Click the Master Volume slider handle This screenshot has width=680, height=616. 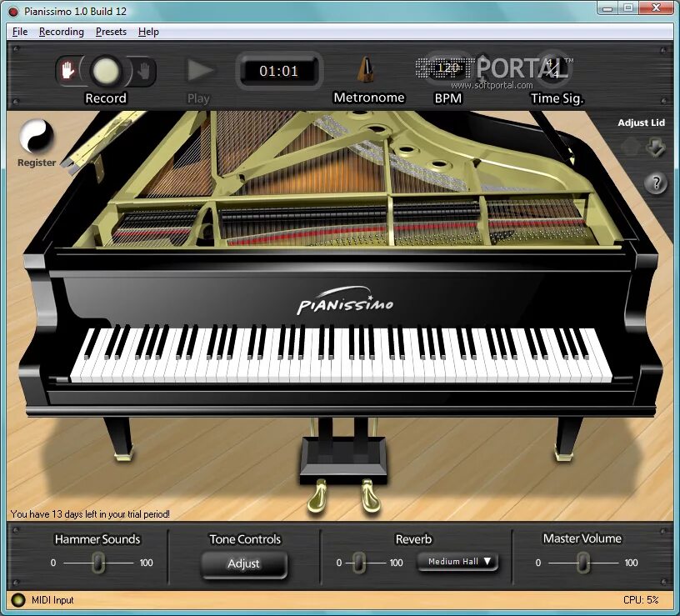(583, 563)
